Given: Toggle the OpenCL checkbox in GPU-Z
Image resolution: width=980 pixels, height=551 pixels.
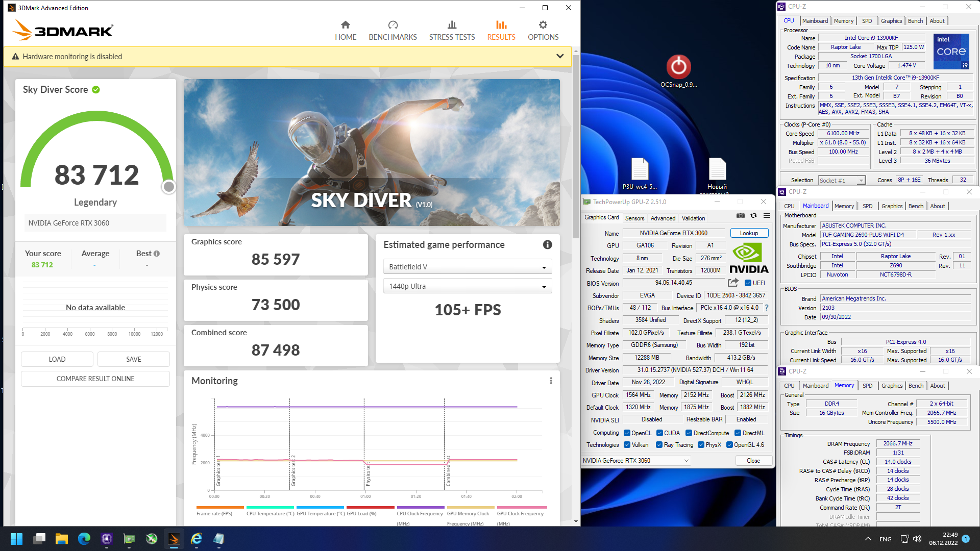Looking at the screenshot, I should pyautogui.click(x=627, y=433).
